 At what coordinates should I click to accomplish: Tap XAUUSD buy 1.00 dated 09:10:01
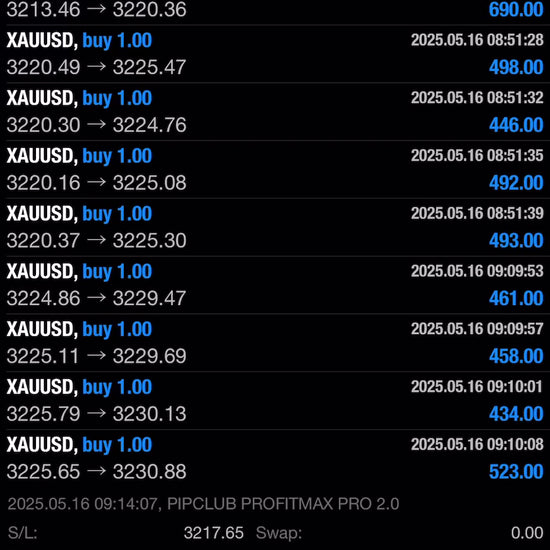pyautogui.click(x=79, y=388)
